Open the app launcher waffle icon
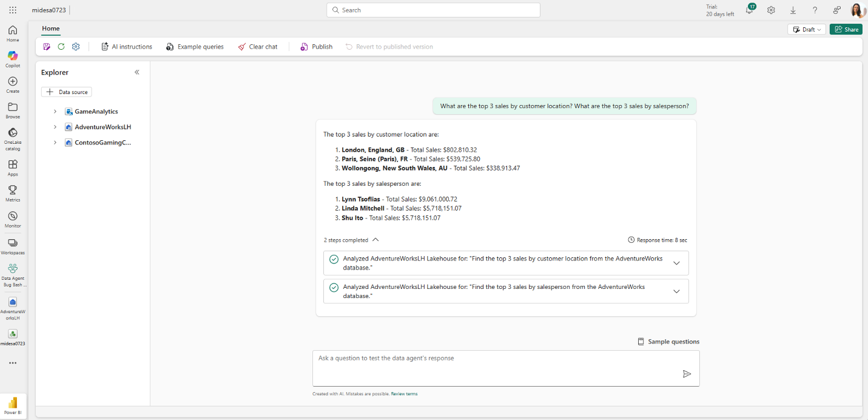868x420 pixels. point(13,10)
